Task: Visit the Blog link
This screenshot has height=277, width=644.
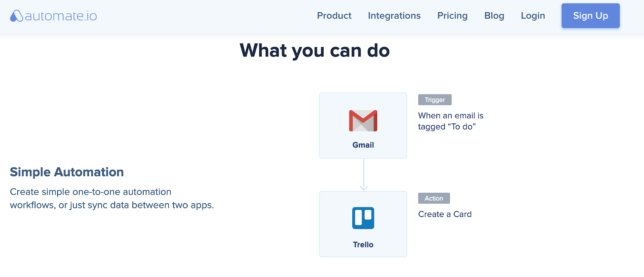Action: [x=494, y=16]
